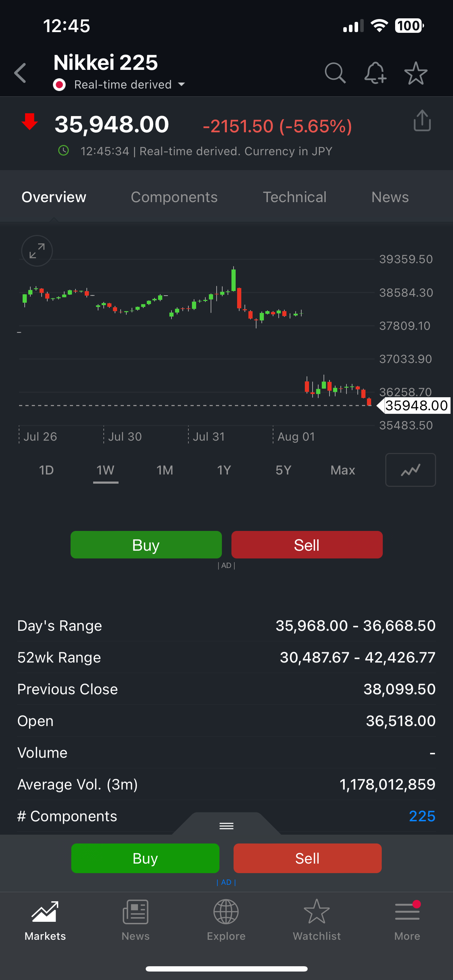Select the 1D chart range

(x=47, y=470)
